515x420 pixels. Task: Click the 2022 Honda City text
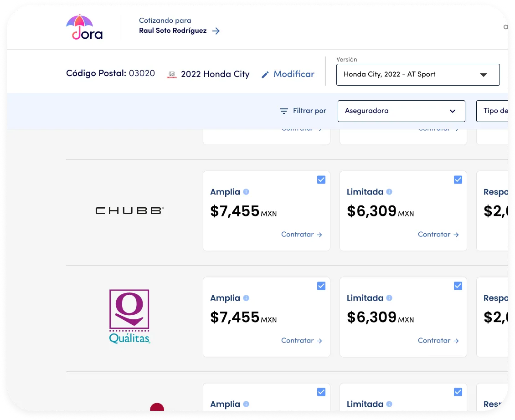(x=215, y=74)
